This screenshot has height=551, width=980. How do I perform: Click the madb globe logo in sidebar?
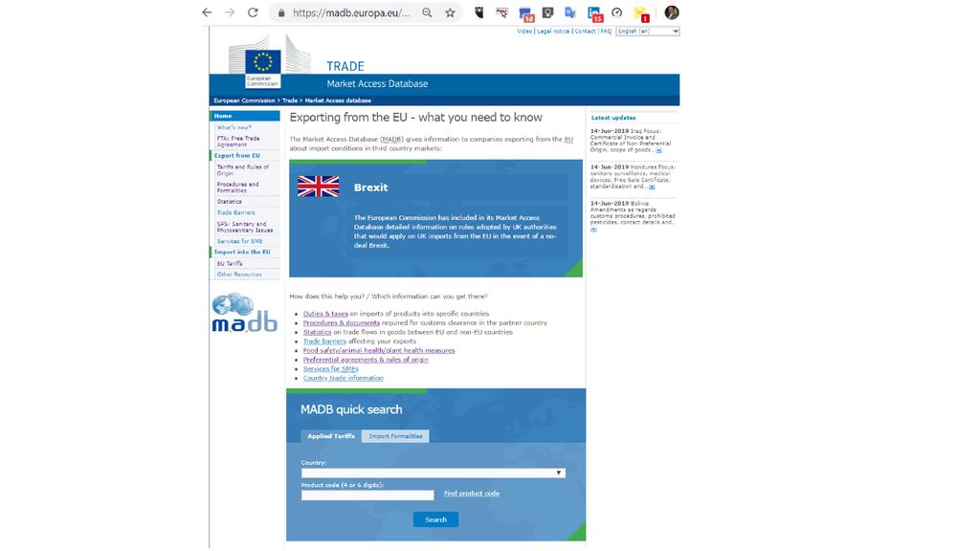pyautogui.click(x=244, y=313)
